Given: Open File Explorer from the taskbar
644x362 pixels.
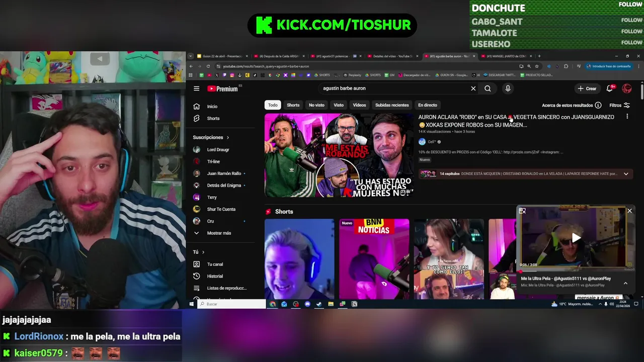Looking at the screenshot, I should [331, 304].
